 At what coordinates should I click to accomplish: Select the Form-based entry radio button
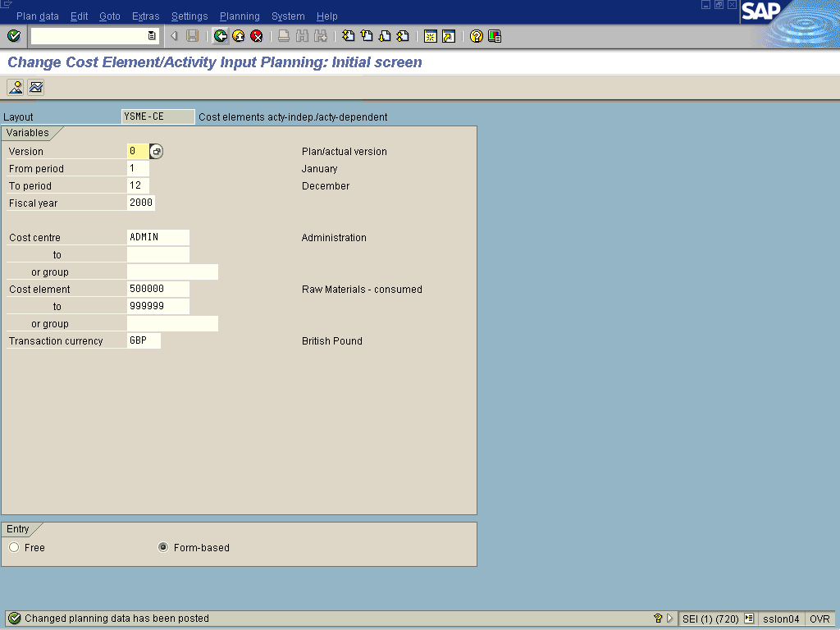click(x=163, y=547)
